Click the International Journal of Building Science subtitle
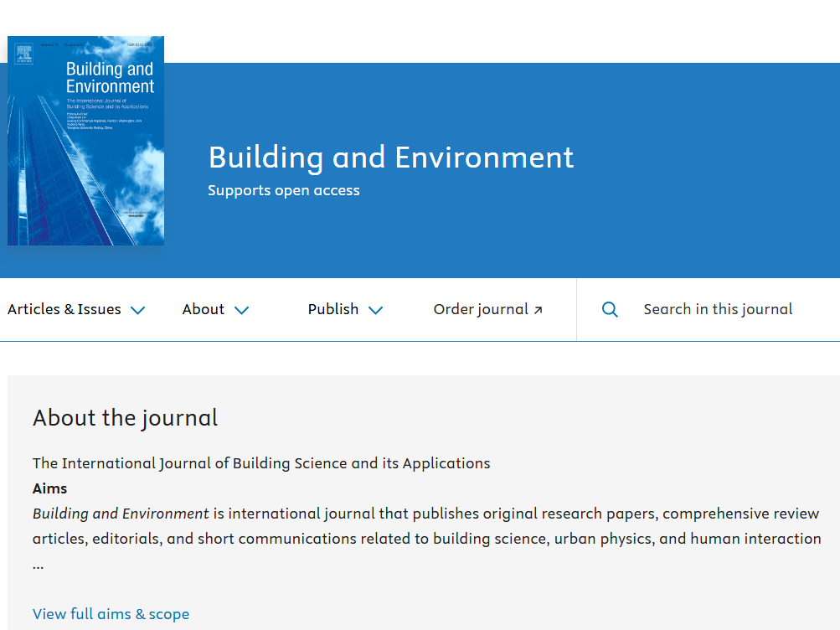This screenshot has height=630, width=840. (x=261, y=463)
